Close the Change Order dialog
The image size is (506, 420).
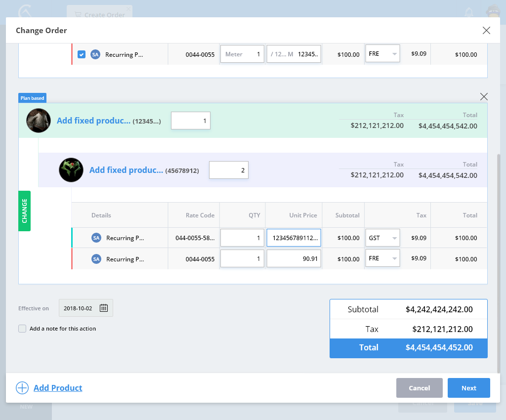[486, 31]
